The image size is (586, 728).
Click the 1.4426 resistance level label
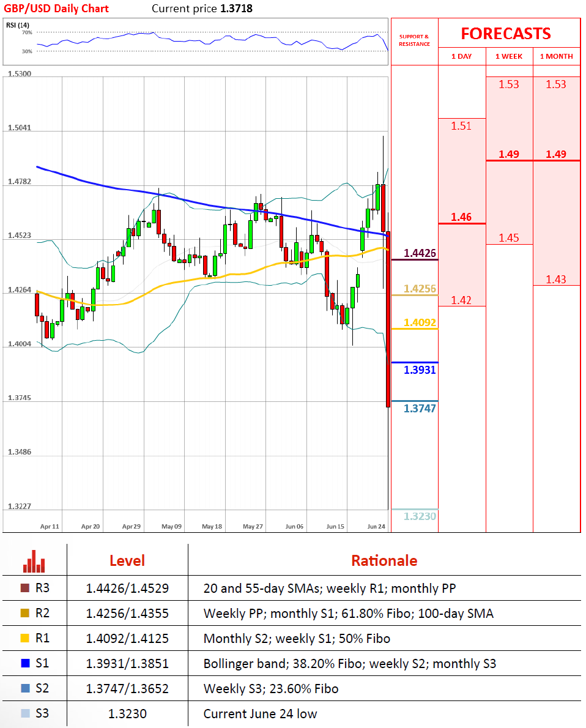click(x=420, y=253)
